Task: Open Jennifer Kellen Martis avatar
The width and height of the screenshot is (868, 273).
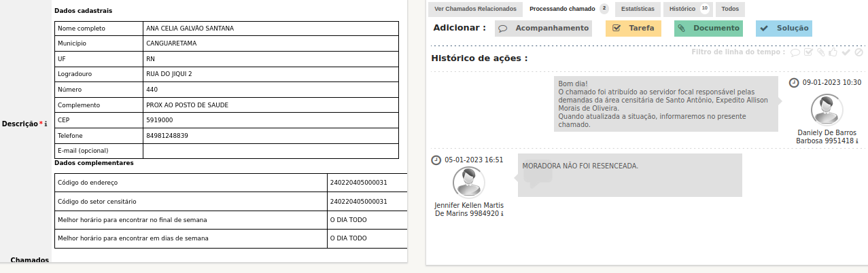Action: [469, 183]
